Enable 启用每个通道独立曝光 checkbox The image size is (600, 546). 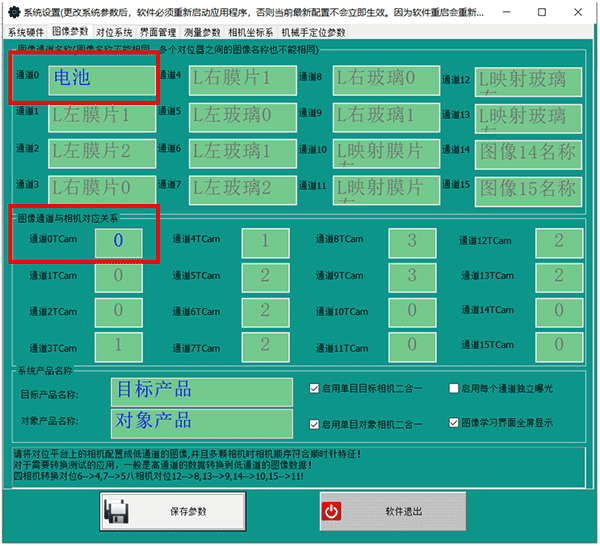(455, 388)
